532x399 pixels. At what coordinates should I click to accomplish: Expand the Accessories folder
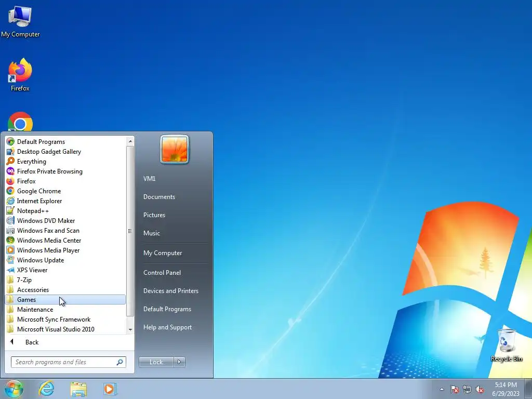point(65,289)
